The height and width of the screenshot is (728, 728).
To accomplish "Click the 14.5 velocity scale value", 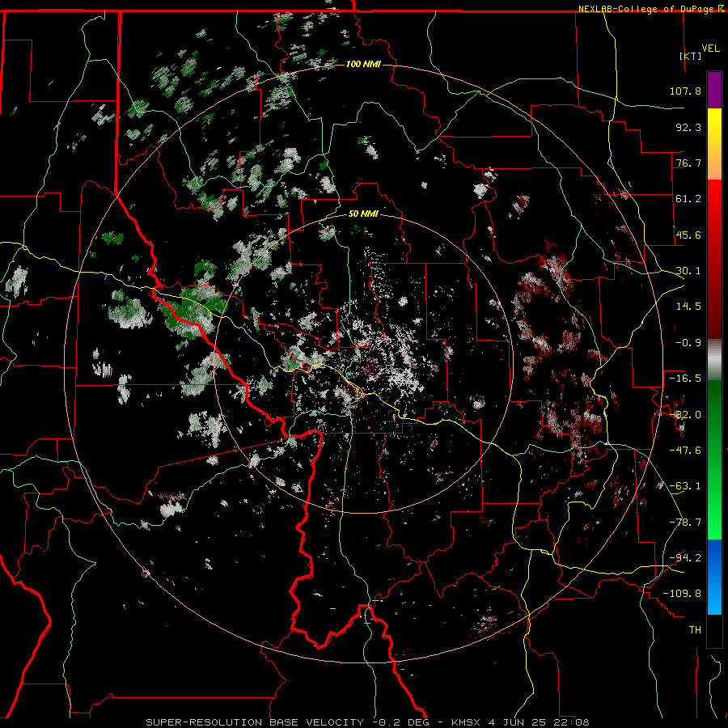I will 688,307.
